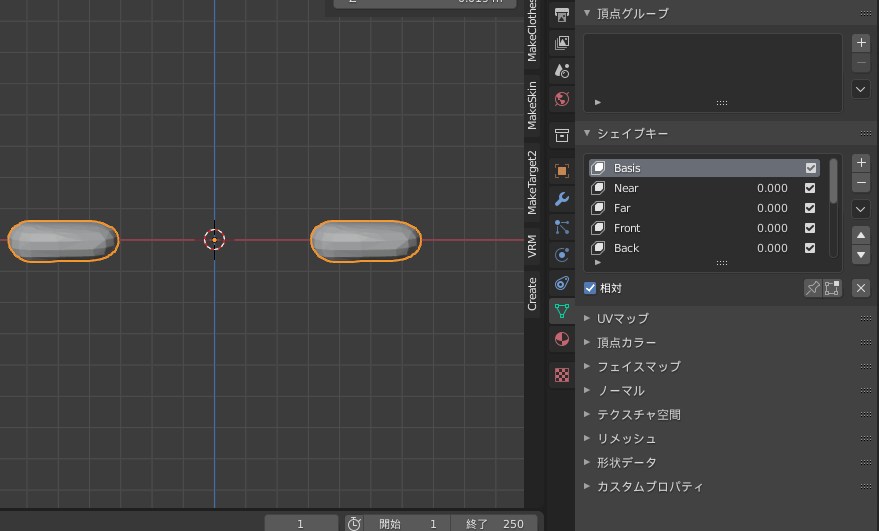Uncheck the Near shape key checkbox
The image size is (879, 531).
coord(810,188)
